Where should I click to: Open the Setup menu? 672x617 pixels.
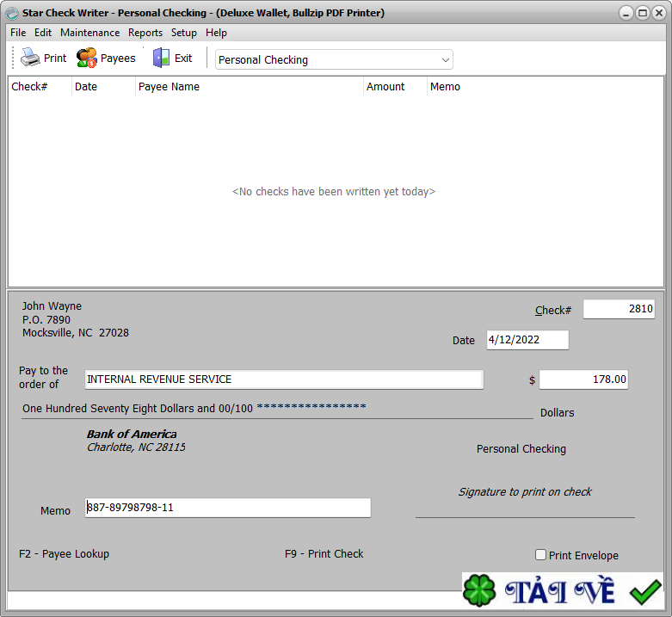pyautogui.click(x=183, y=33)
